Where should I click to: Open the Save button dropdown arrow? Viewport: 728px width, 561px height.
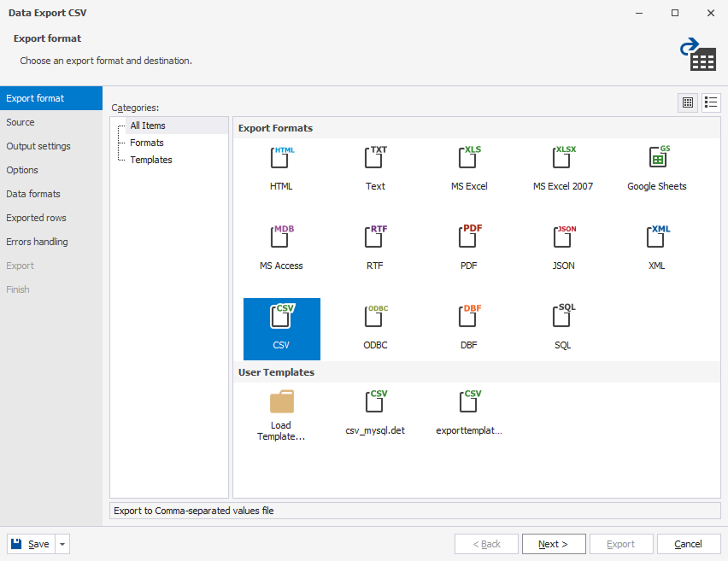tap(63, 544)
